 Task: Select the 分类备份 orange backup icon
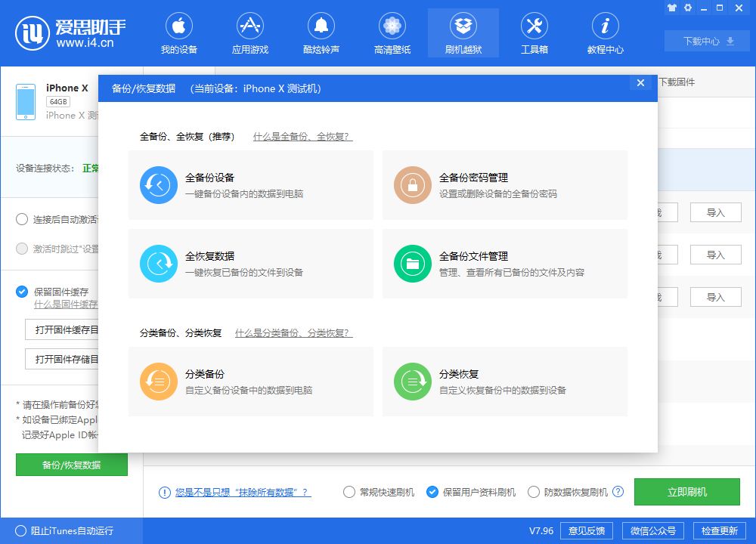(x=158, y=382)
